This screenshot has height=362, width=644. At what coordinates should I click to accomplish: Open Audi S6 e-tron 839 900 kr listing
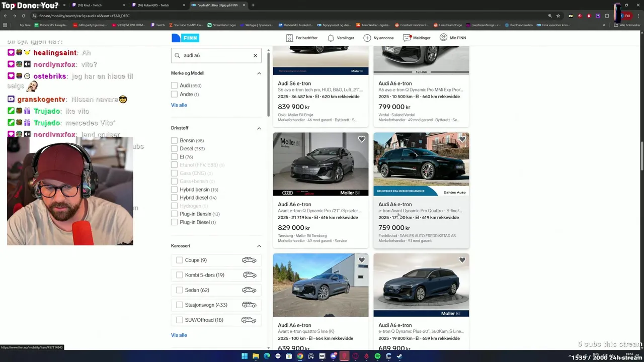click(320, 86)
